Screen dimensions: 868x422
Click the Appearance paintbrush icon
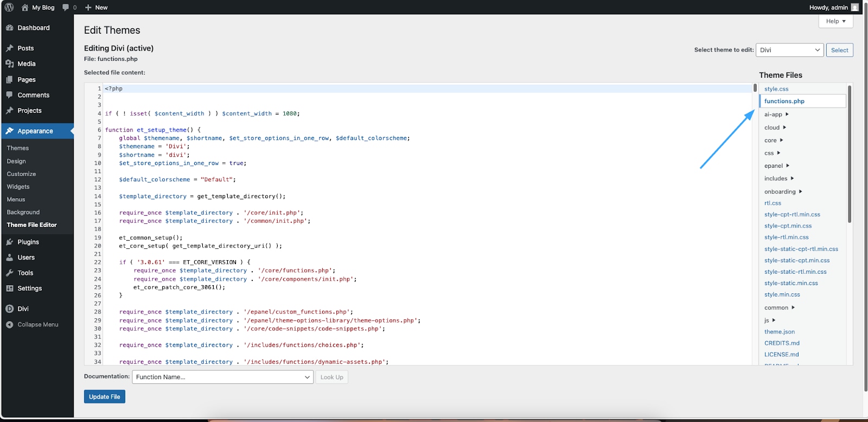coord(10,131)
